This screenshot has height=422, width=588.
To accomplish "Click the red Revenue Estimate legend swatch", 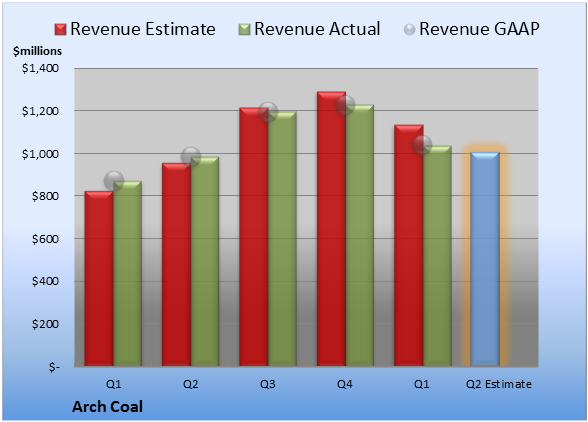I will pos(60,29).
